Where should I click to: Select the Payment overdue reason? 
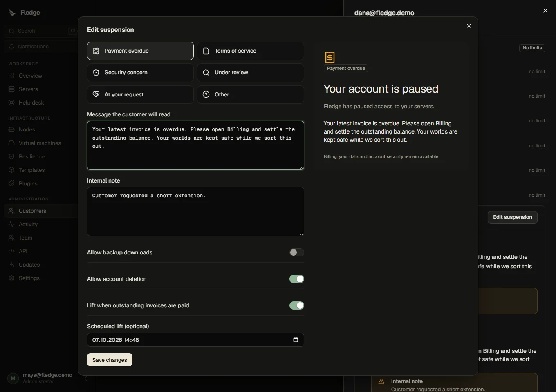(x=140, y=51)
